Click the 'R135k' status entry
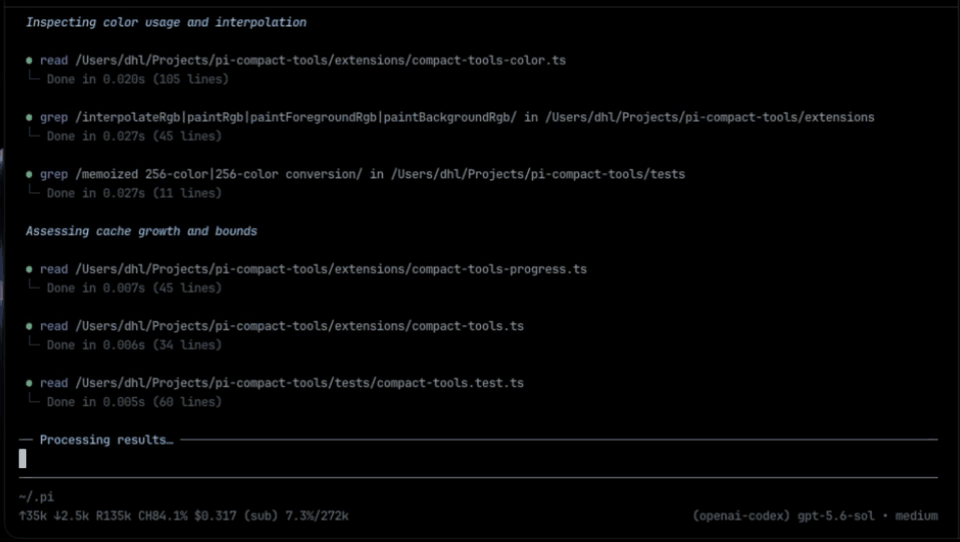This screenshot has height=542, width=960. pos(113,516)
